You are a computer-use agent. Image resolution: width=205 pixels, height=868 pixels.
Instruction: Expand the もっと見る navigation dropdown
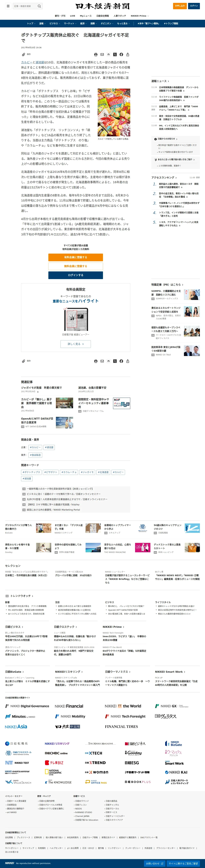(123, 24)
